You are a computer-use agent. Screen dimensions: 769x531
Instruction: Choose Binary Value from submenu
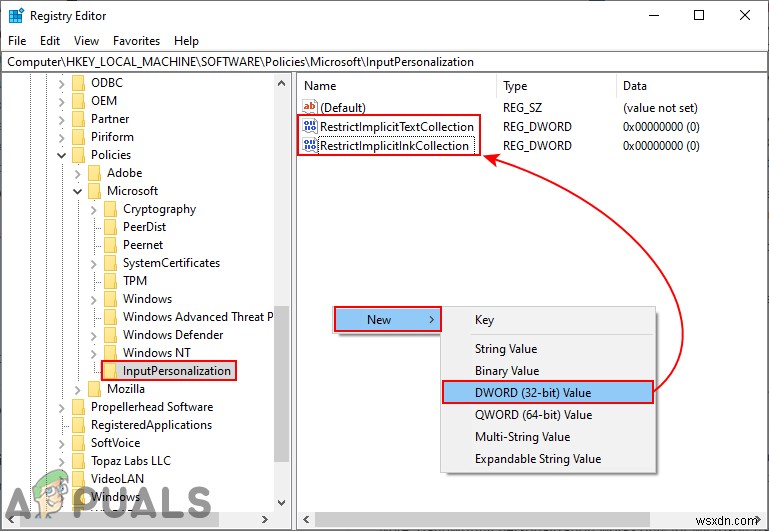point(548,371)
